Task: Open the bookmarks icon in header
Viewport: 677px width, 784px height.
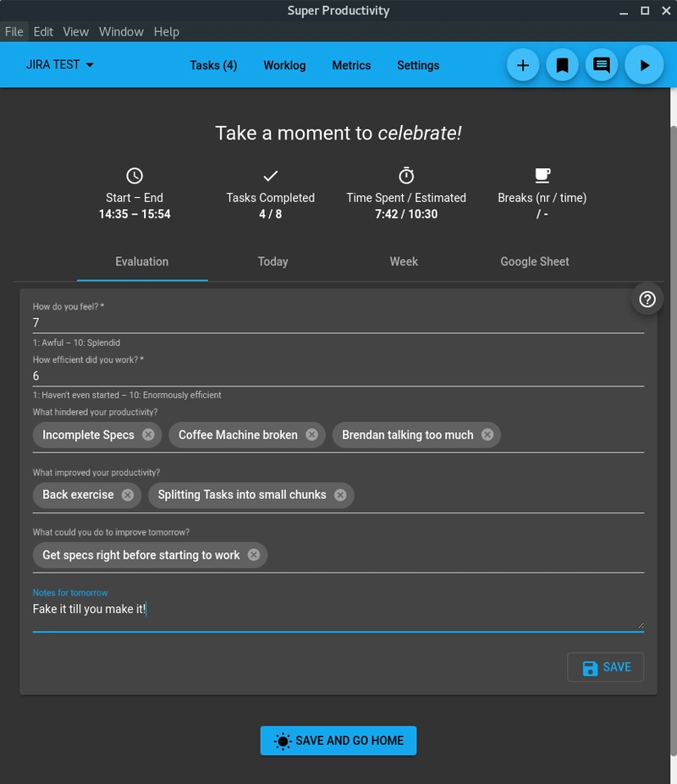Action: 562,65
